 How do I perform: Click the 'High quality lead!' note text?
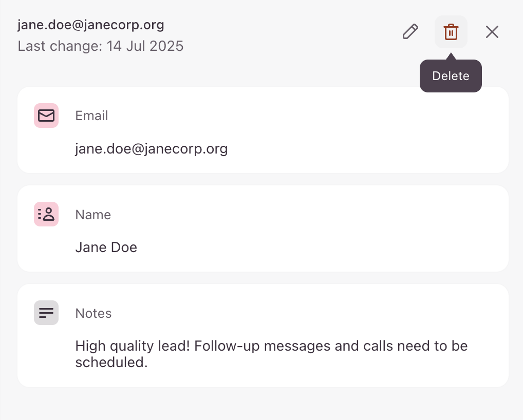click(x=133, y=346)
